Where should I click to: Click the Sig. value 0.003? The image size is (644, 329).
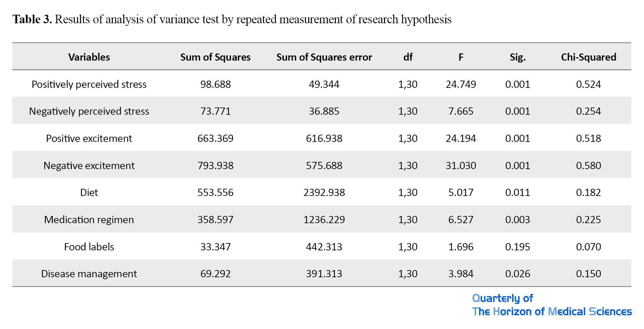click(x=517, y=220)
